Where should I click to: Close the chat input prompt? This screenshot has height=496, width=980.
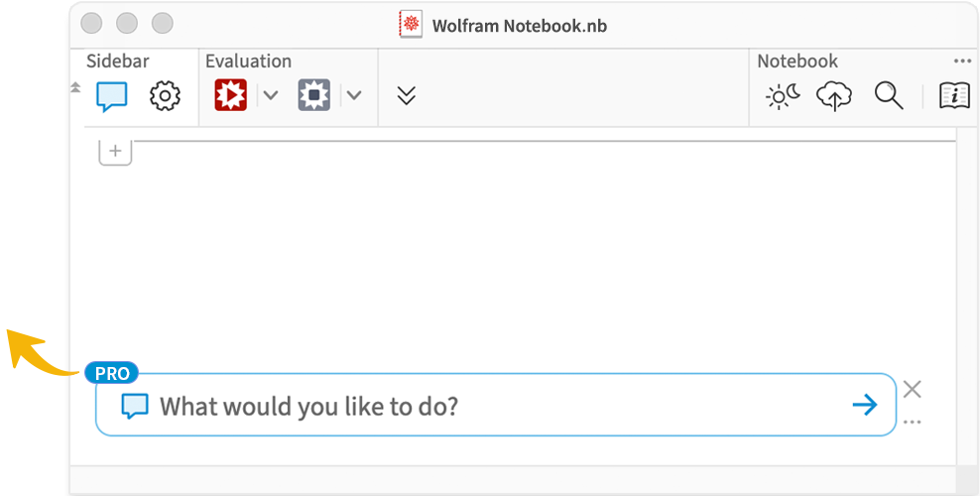(913, 389)
